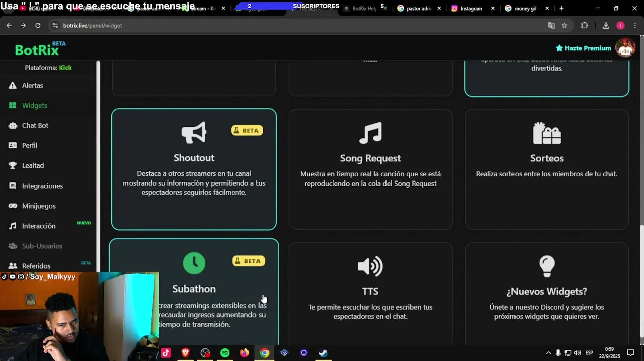Switch to the Instagram browser tab
The image size is (644, 361).
pyautogui.click(x=471, y=8)
